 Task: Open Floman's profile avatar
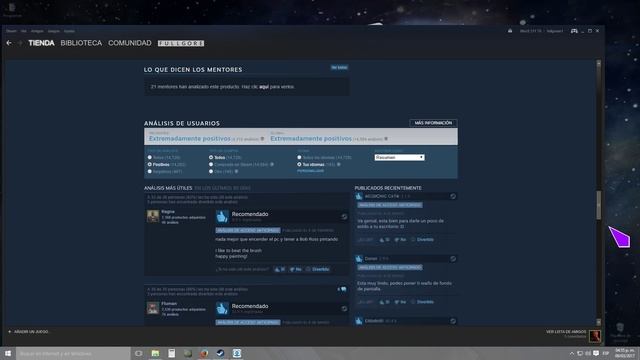153,308
